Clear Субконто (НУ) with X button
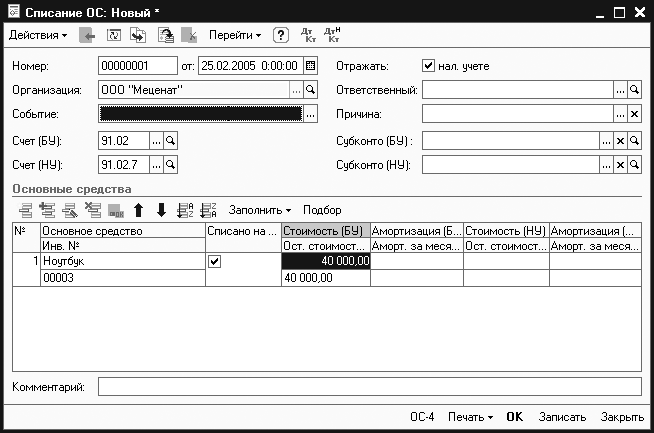 pos(620,165)
